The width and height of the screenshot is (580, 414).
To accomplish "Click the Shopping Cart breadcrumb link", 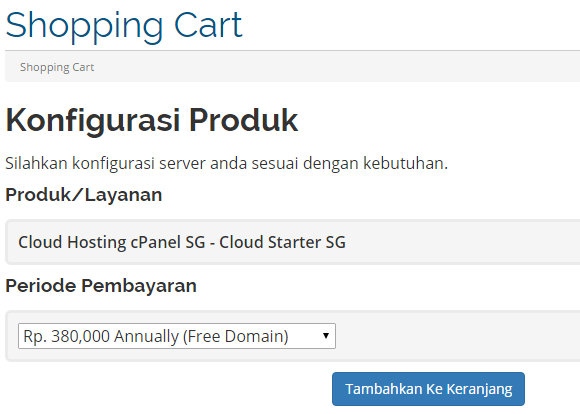I will point(57,67).
